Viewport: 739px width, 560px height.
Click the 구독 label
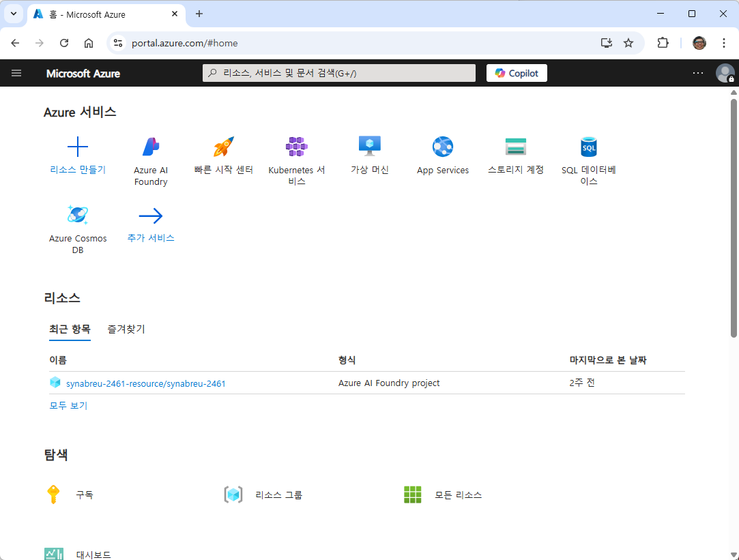(85, 495)
